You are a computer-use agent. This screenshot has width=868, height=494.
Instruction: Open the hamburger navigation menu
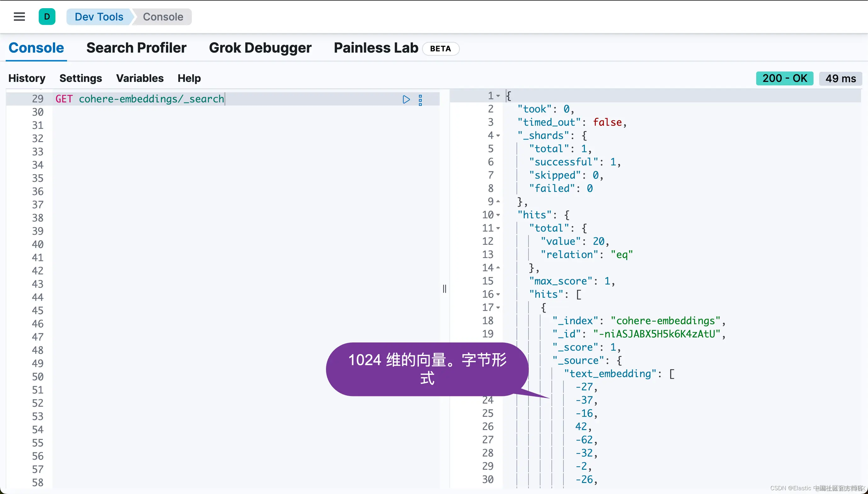[19, 17]
